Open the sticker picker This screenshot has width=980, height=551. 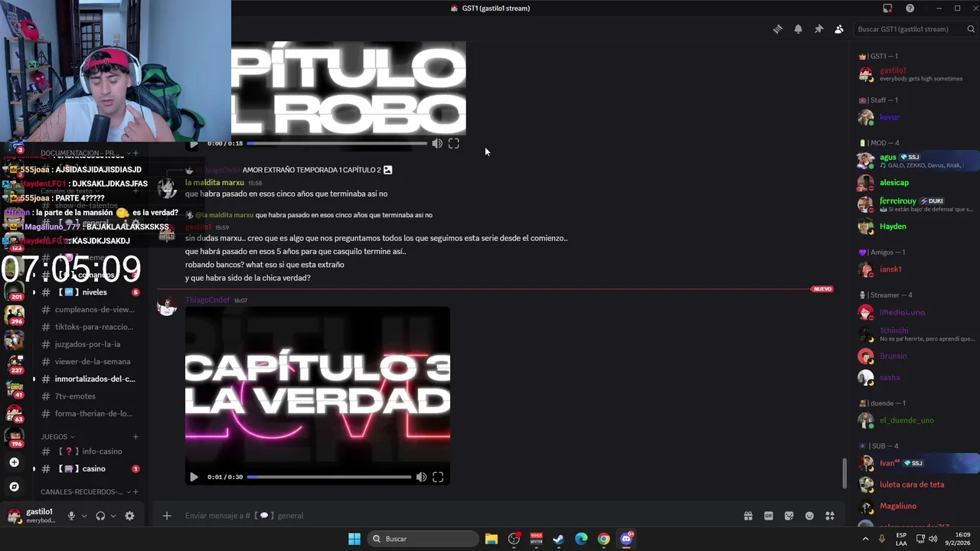coord(789,516)
